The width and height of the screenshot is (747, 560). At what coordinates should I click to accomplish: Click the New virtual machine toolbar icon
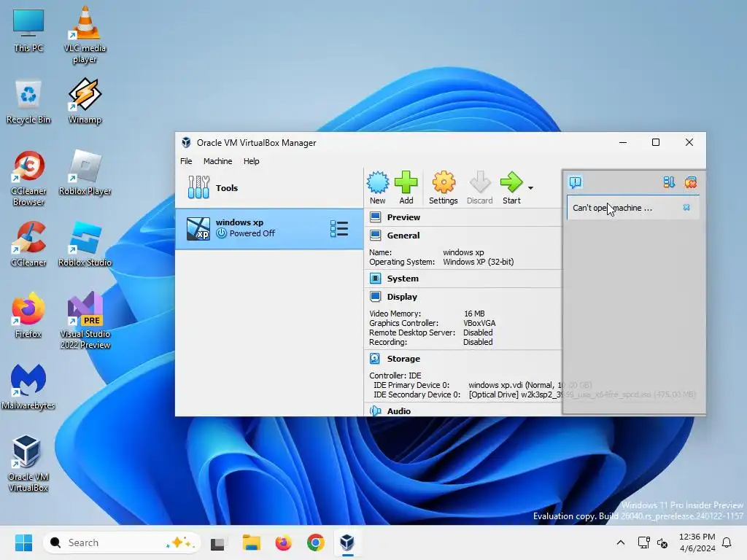[377, 182]
